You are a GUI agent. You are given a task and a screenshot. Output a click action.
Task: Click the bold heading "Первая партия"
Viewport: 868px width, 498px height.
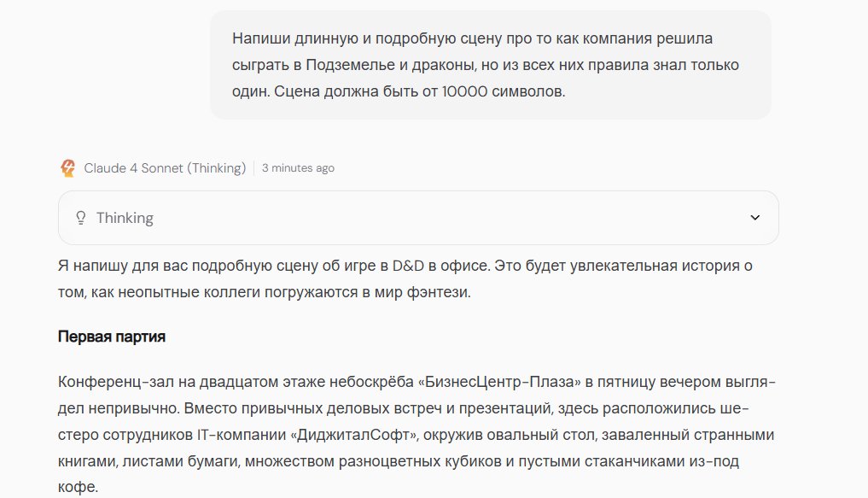(112, 337)
